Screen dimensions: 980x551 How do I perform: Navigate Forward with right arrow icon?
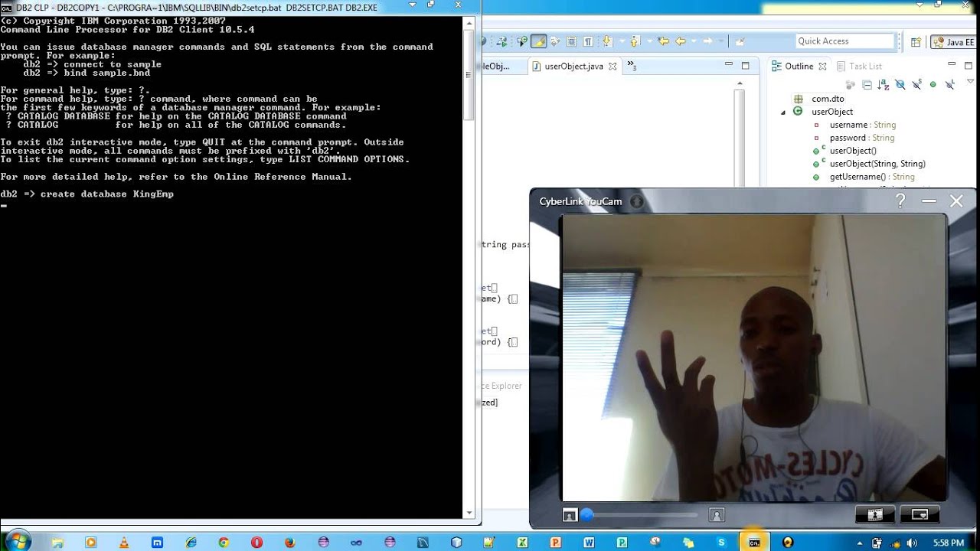tap(707, 41)
